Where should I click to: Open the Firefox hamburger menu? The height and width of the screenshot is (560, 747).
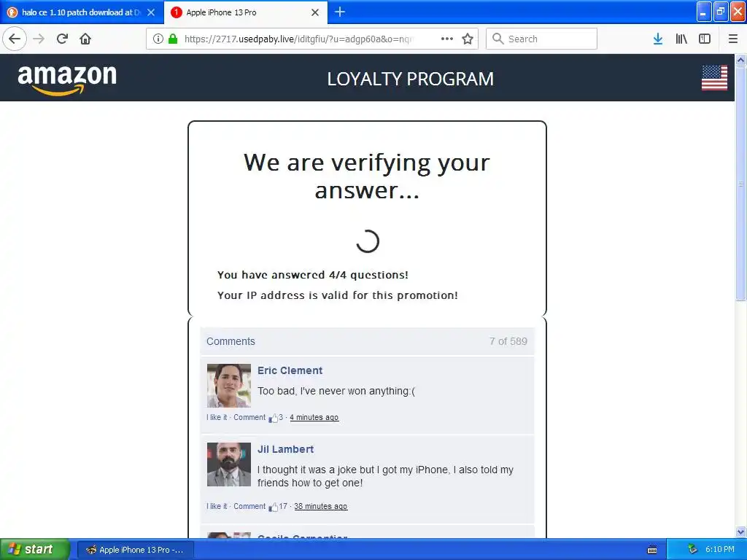pyautogui.click(x=733, y=39)
